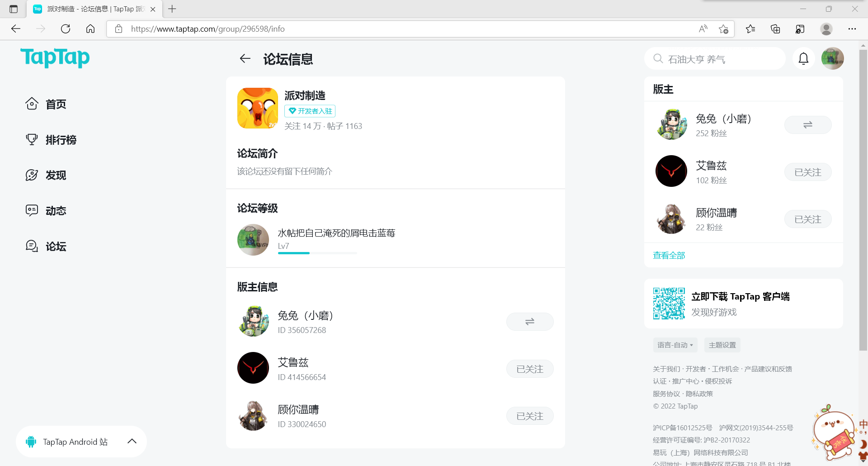
Task: Open 顾你温晴 avatar in 版主信息
Action: click(253, 415)
